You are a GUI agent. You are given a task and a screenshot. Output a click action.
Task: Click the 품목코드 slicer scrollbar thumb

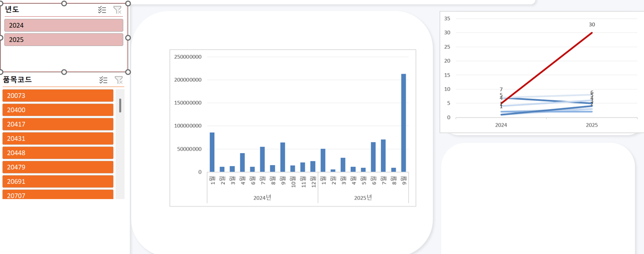(120, 105)
